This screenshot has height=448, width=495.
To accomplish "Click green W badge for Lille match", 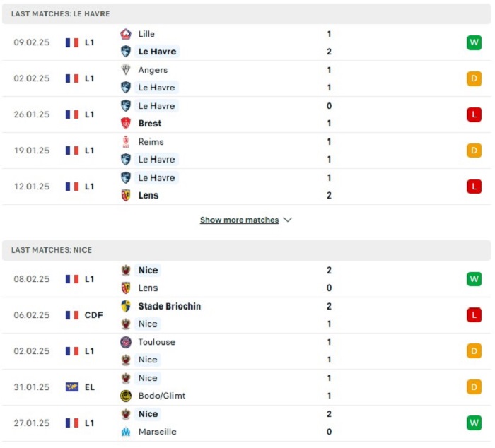I will point(474,42).
